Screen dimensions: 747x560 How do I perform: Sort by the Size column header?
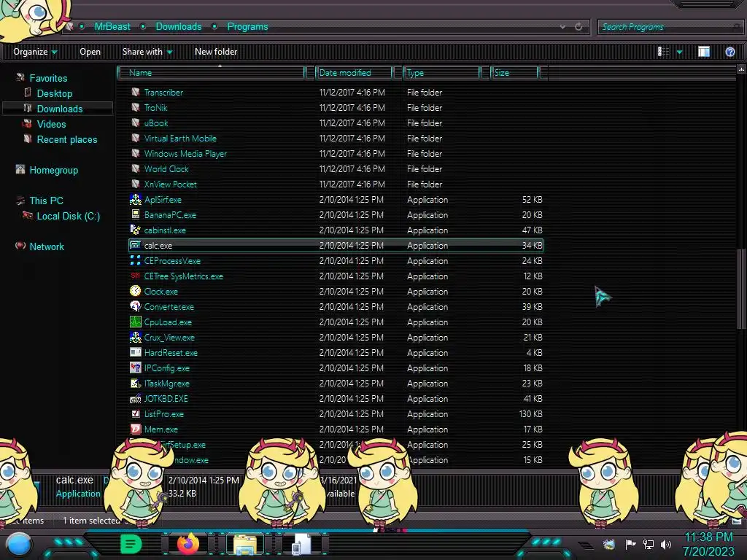tap(514, 72)
